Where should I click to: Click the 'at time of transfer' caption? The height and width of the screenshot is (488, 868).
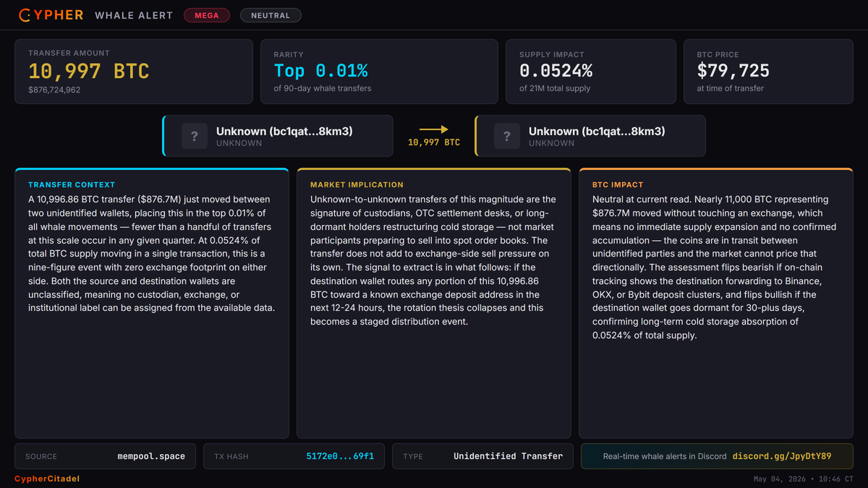(x=730, y=88)
